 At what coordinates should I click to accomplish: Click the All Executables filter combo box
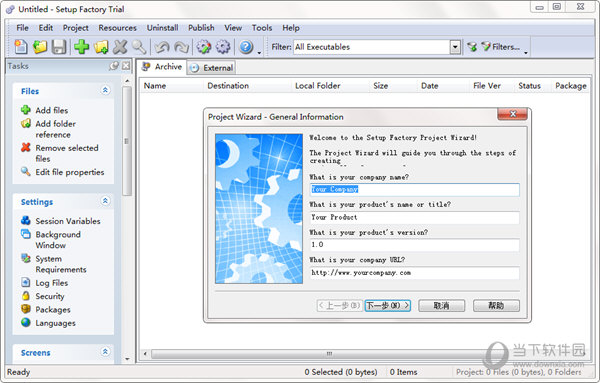click(x=377, y=47)
